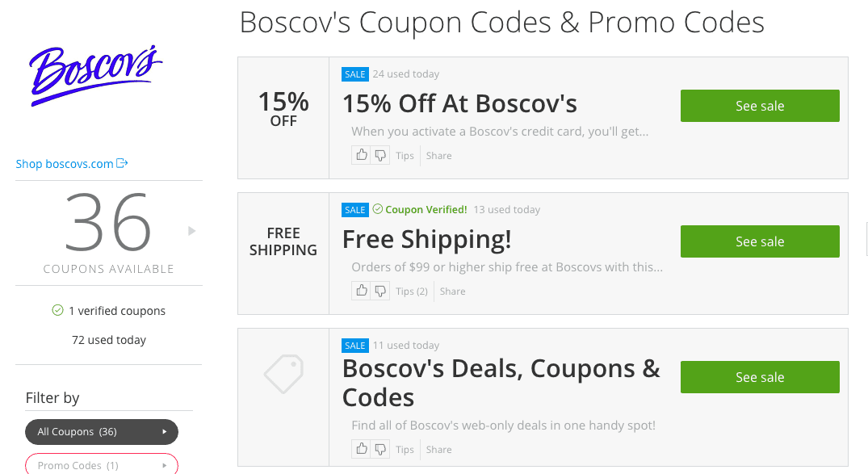868x474 pixels.
Task: Open the Shop boscovs.com link
Action: (x=65, y=163)
